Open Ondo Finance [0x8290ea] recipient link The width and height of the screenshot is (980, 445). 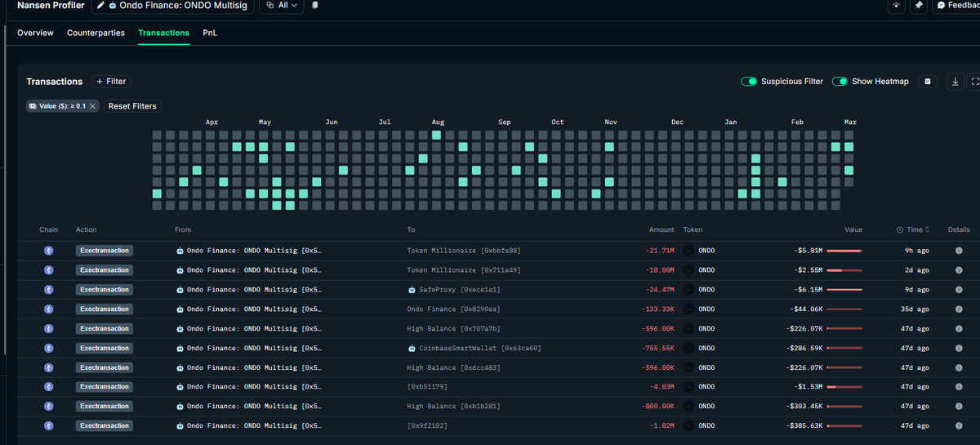coord(453,309)
